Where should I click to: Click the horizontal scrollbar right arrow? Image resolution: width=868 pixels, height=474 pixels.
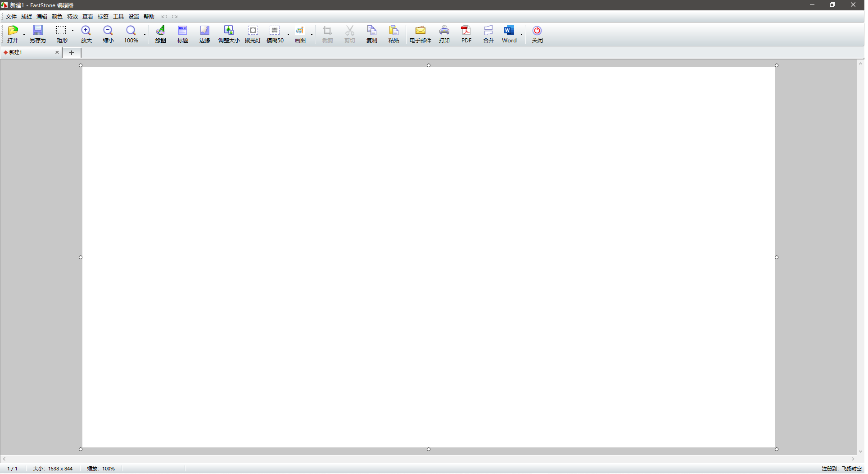click(853, 459)
